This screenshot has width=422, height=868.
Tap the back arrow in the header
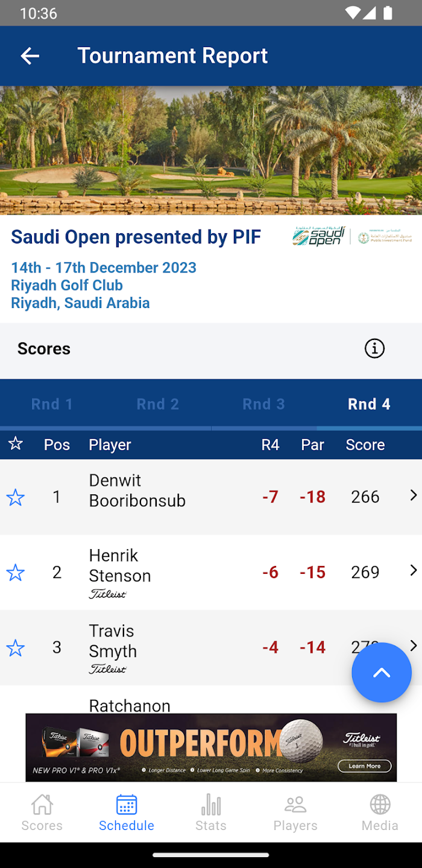click(x=30, y=56)
